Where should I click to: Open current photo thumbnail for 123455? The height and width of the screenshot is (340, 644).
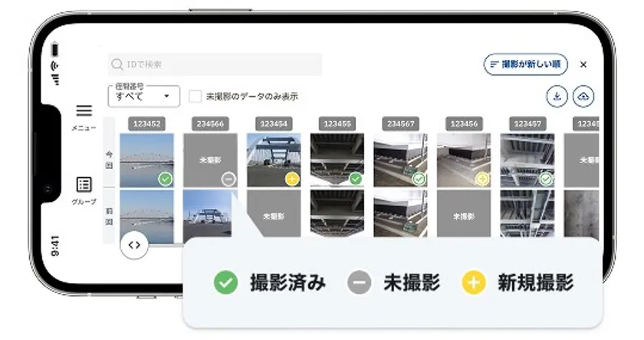click(337, 160)
